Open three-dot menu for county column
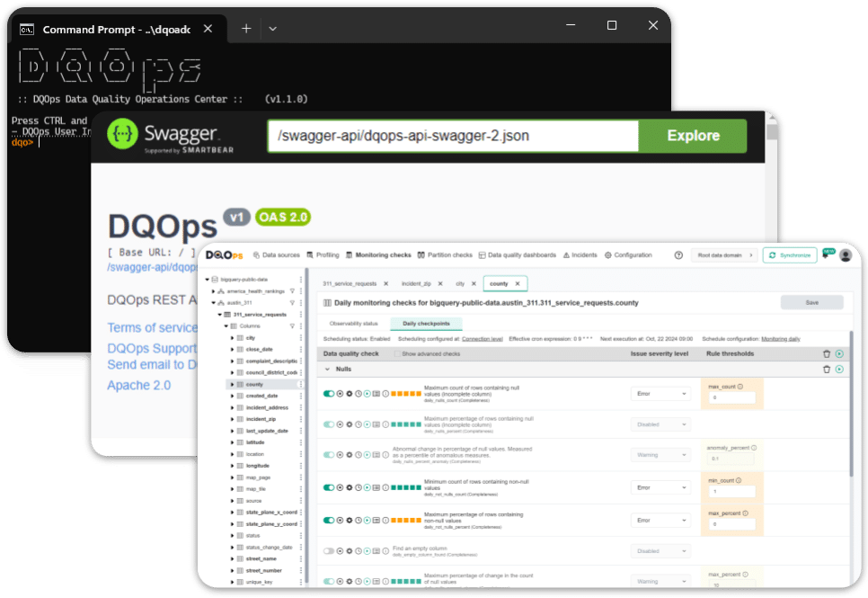The width and height of the screenshot is (868, 598). [301, 384]
